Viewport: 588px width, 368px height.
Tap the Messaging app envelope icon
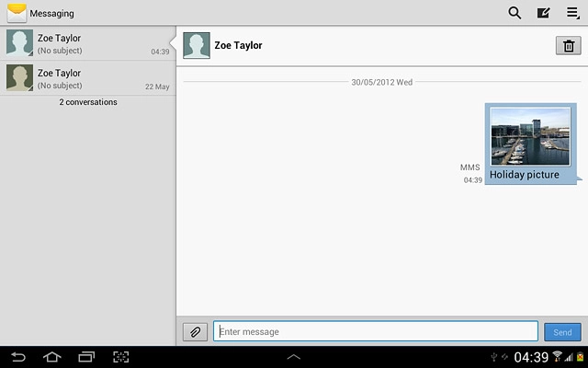coord(16,13)
